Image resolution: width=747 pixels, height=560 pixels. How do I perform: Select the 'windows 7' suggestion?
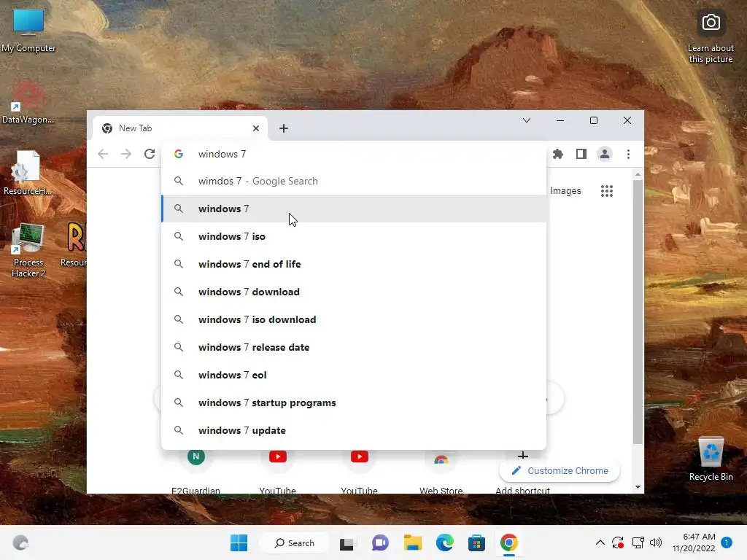354,209
